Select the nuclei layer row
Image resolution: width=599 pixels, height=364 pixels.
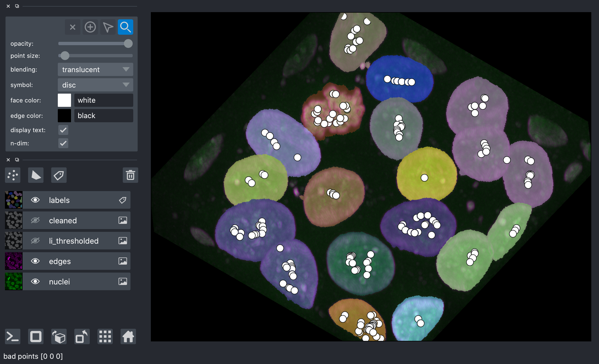[x=68, y=282]
